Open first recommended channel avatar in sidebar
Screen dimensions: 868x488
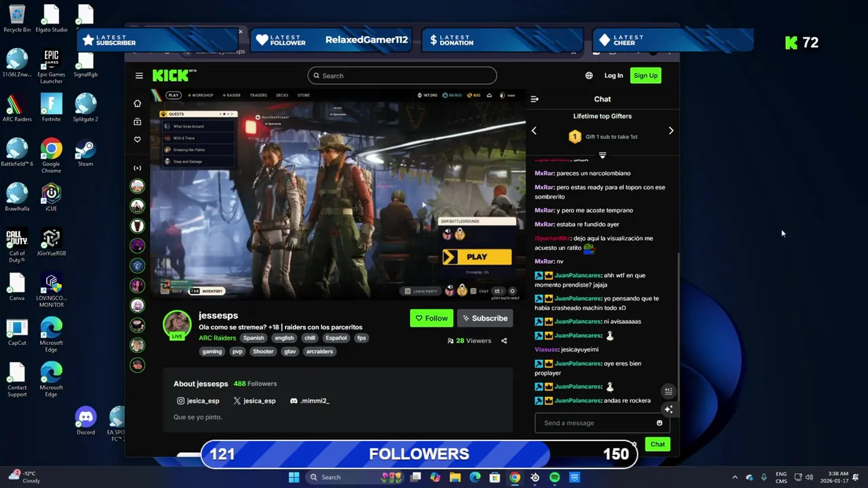(138, 186)
